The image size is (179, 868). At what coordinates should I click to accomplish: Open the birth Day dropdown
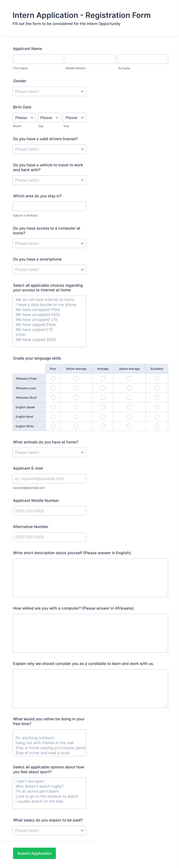pos(49,117)
